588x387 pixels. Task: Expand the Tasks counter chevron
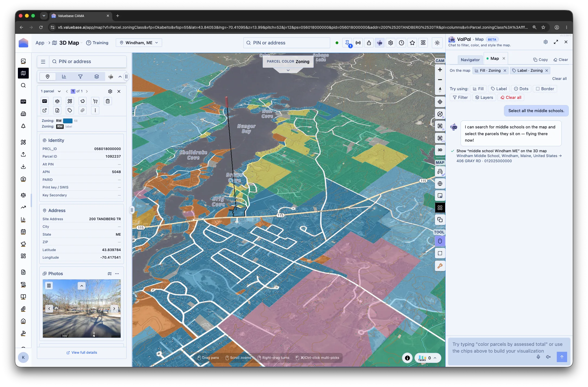pos(435,358)
